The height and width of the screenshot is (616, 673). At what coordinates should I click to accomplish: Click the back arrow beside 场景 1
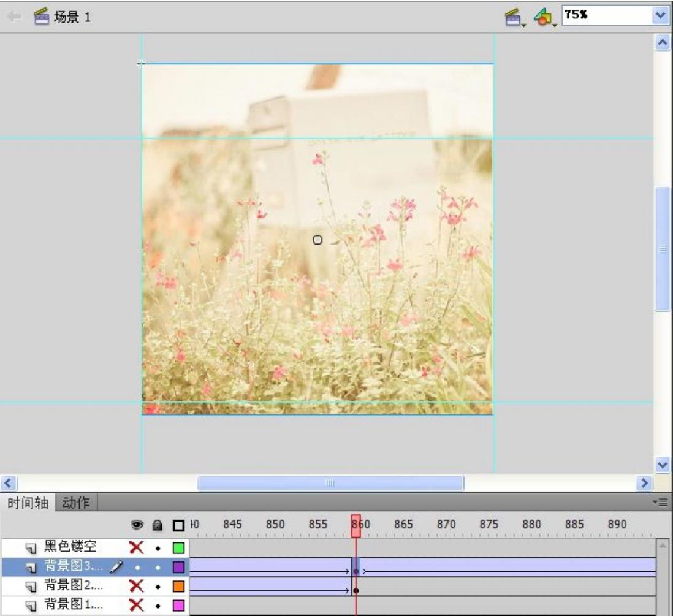12,17
